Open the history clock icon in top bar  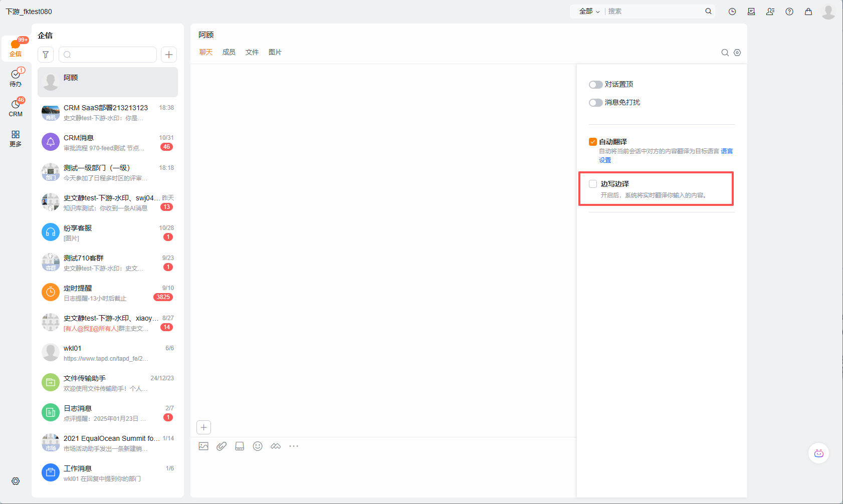coord(732,12)
